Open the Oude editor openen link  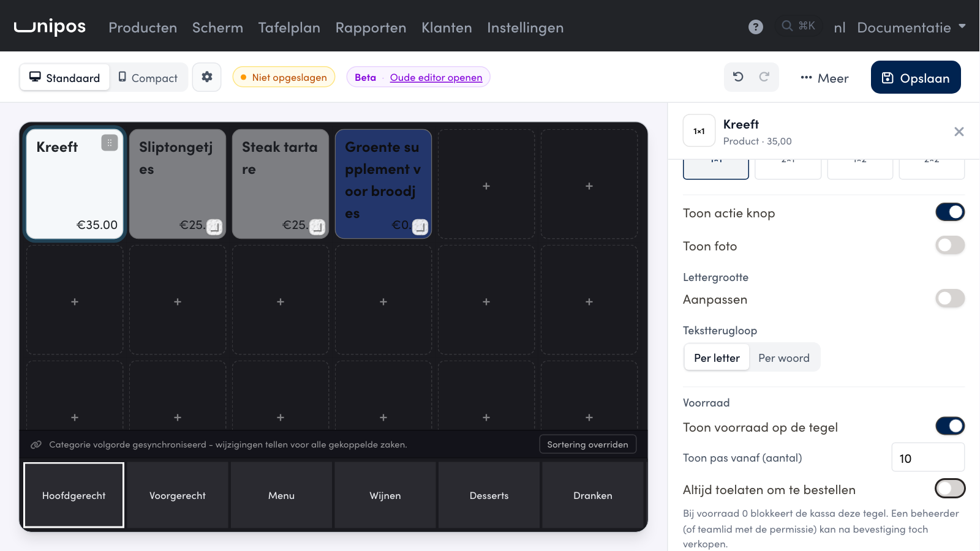coord(436,77)
